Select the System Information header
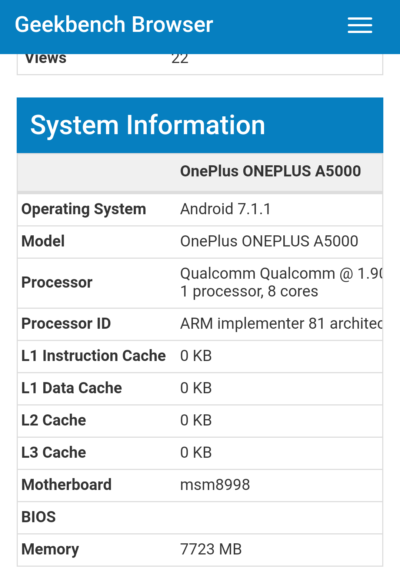This screenshot has width=400, height=583. [200, 125]
